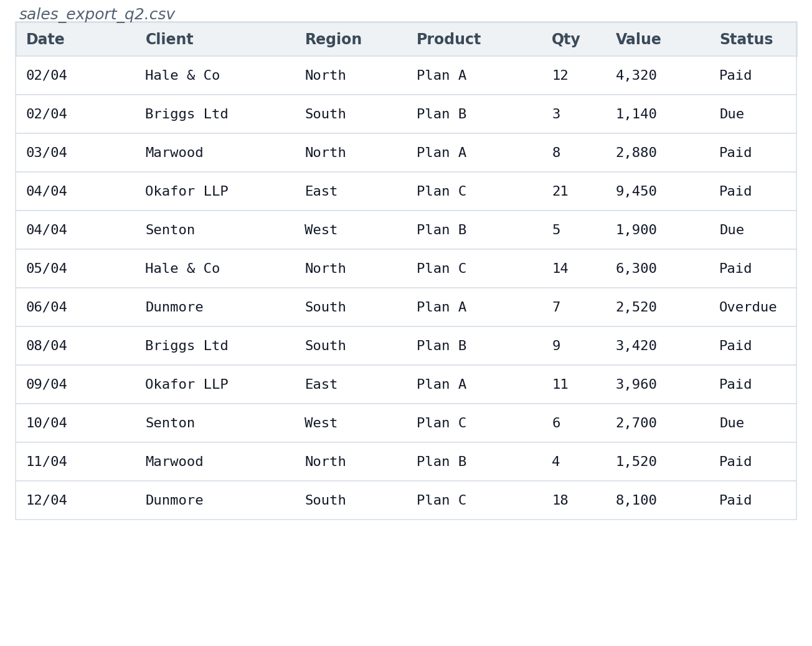Viewport: 812px width, 646px height.
Task: Select the sales_export_q2.csv file title
Action: click(x=97, y=14)
